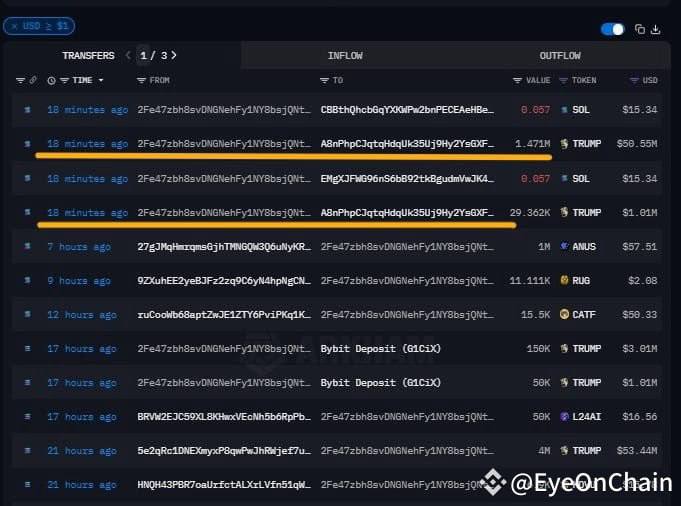The image size is (681, 506).
Task: Remove the USD ≥ $1 filter chip
Action: (14, 26)
